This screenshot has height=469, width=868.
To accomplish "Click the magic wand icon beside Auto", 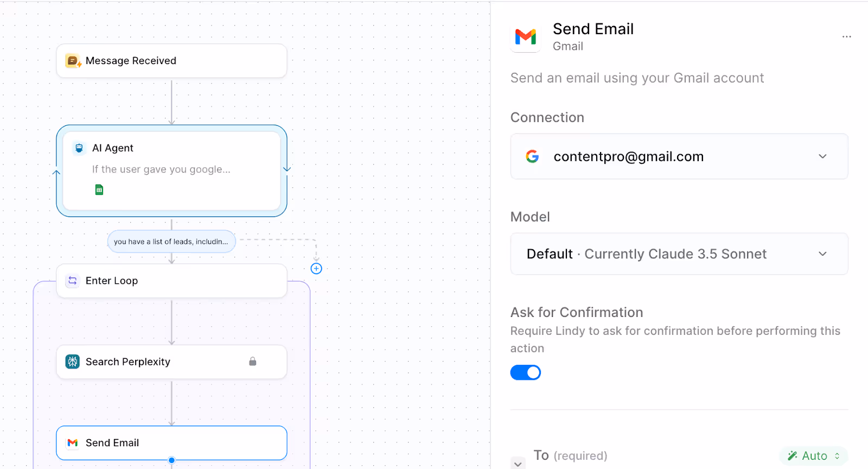I will pyautogui.click(x=793, y=456).
